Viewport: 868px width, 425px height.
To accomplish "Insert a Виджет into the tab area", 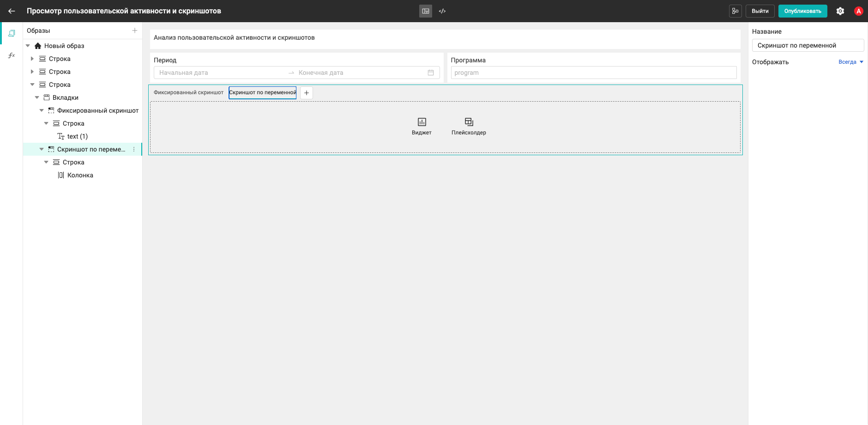I will pyautogui.click(x=422, y=126).
